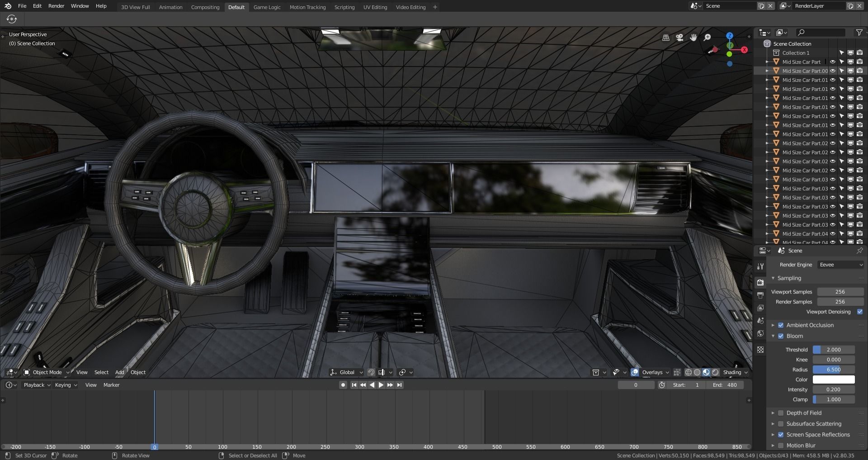Toggle the snapping magnet icon
Image resolution: width=868 pixels, height=460 pixels.
[x=371, y=372]
